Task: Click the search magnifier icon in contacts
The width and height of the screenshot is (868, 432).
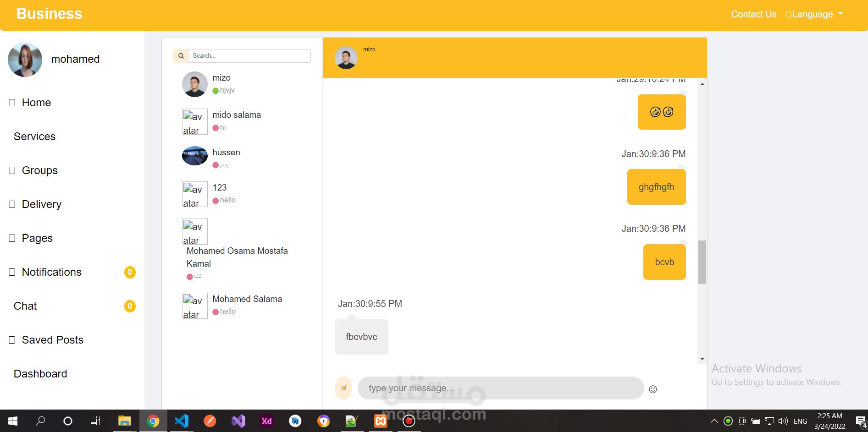Action: [x=181, y=56]
